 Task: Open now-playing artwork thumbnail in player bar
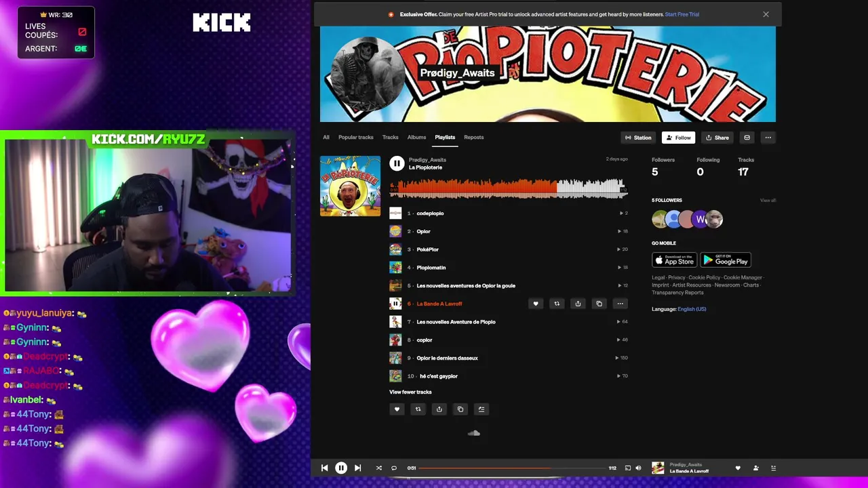[658, 468]
